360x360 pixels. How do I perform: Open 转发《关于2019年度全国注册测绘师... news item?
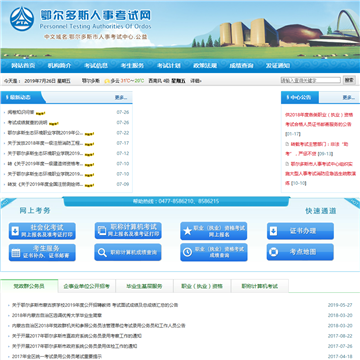coord(45,184)
